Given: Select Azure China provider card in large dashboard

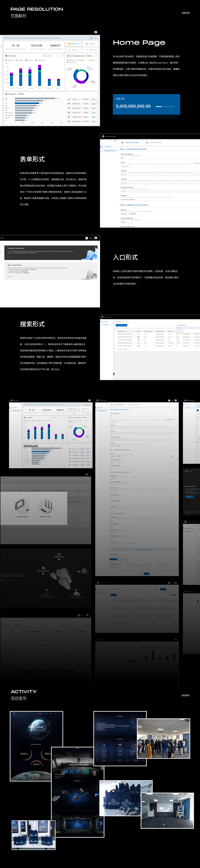Looking at the screenshot, I should coord(91,44).
